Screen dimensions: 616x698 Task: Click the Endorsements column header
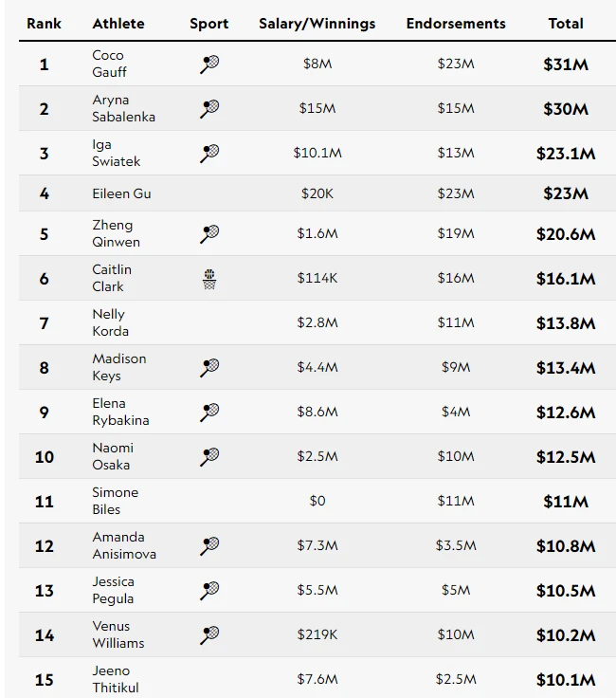pyautogui.click(x=456, y=24)
